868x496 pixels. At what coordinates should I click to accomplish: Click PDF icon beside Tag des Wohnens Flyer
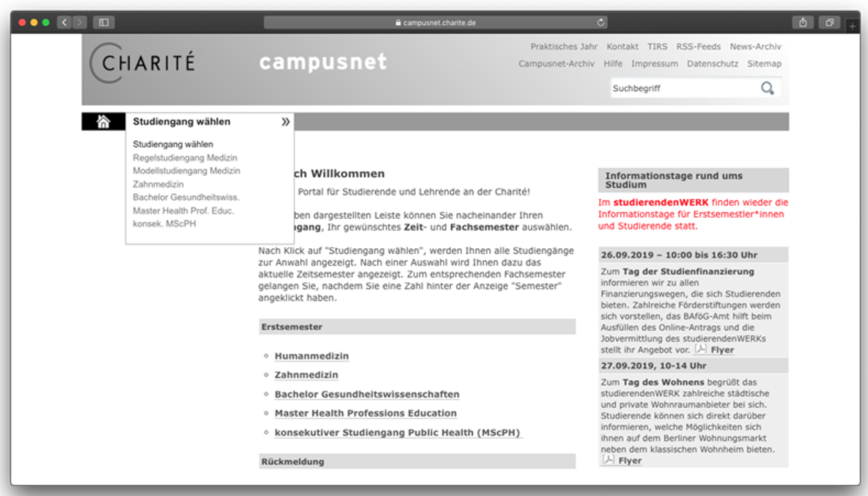coord(608,460)
